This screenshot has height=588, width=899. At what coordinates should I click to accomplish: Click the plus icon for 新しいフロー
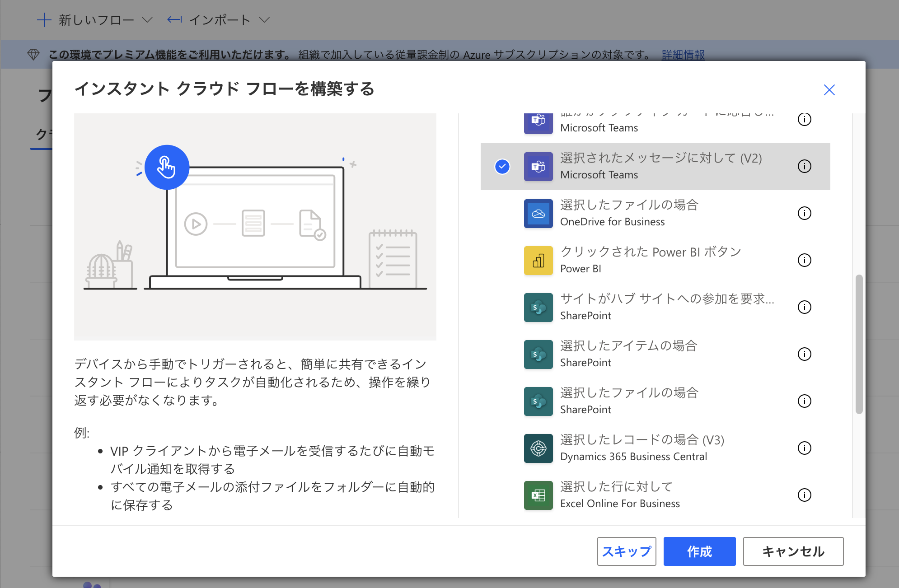pos(44,20)
